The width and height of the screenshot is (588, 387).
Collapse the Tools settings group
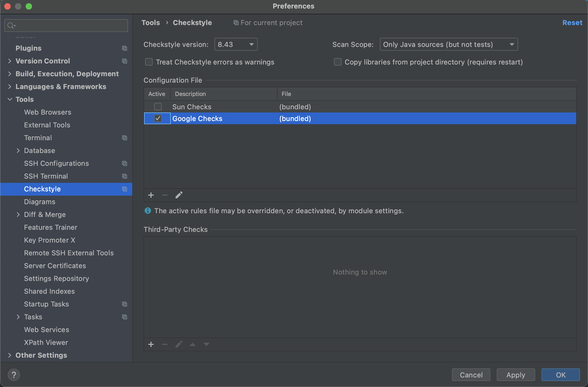coord(10,99)
